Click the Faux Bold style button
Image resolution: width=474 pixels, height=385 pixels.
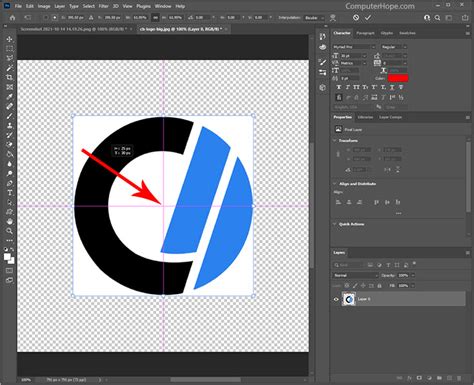click(x=339, y=87)
